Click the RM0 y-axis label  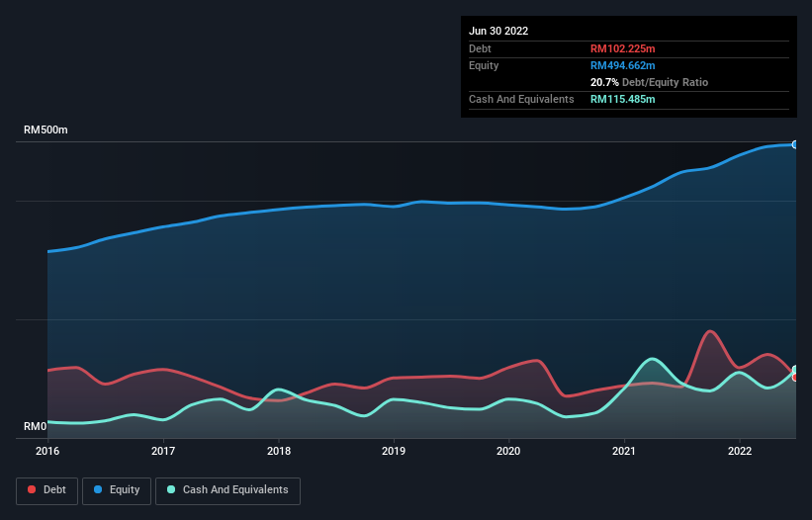point(35,426)
